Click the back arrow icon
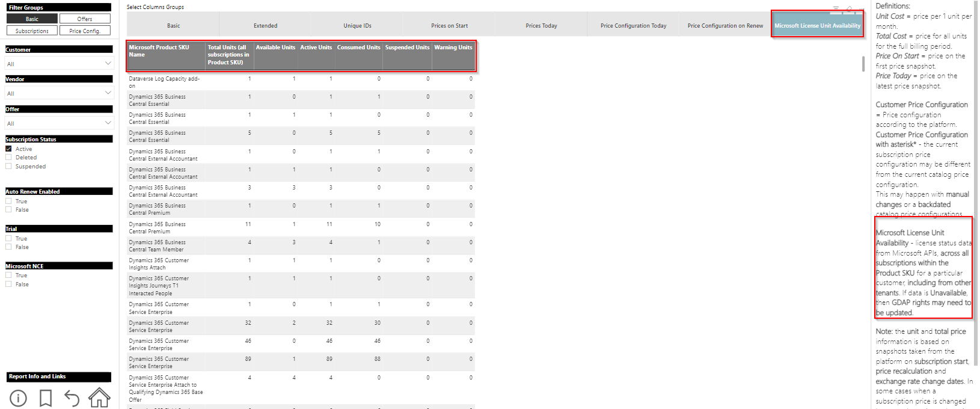This screenshot has width=980, height=409. [72, 398]
